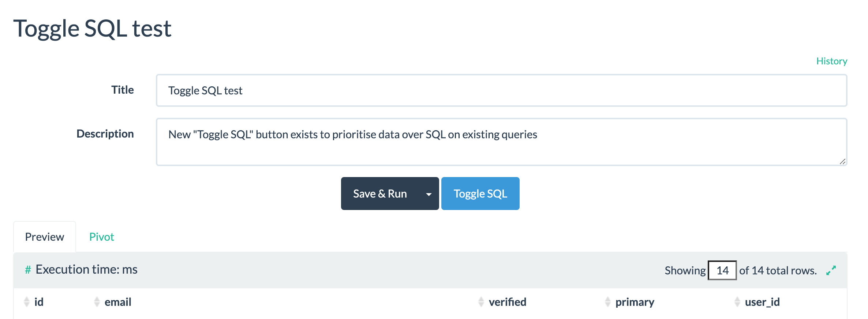The width and height of the screenshot is (868, 319).
Task: Click the green # row-number icon
Action: coord(27,269)
